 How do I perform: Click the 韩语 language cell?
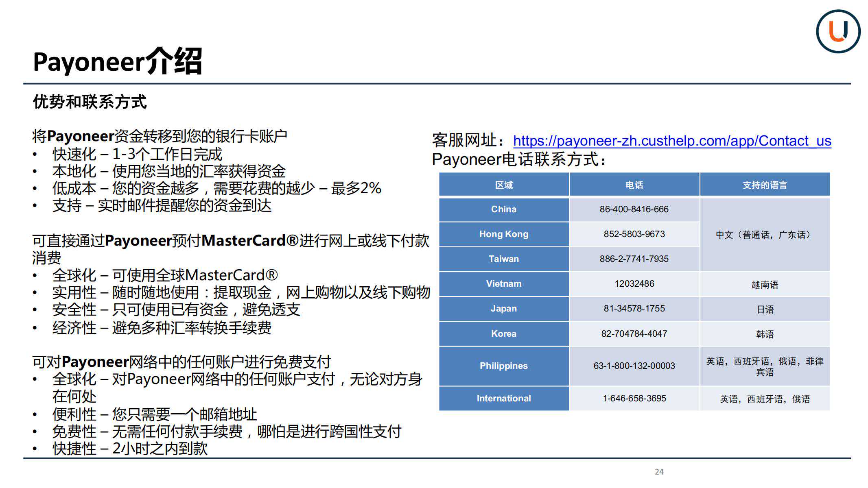(765, 334)
